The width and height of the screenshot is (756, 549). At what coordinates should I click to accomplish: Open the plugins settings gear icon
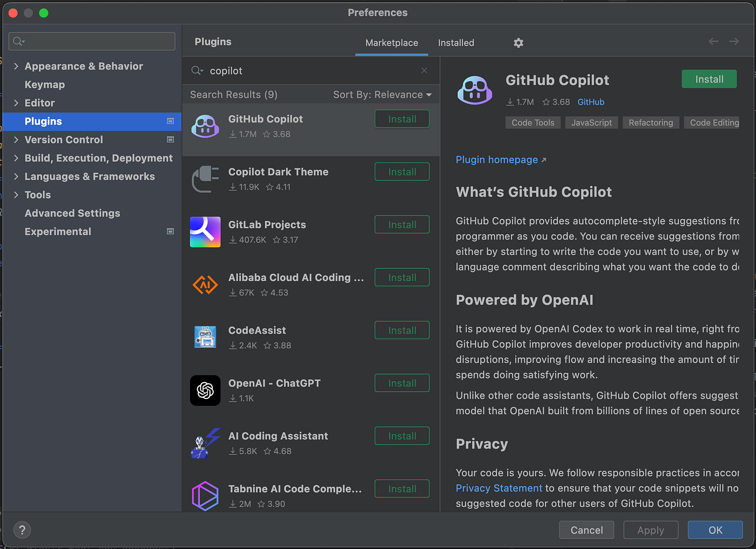point(518,43)
